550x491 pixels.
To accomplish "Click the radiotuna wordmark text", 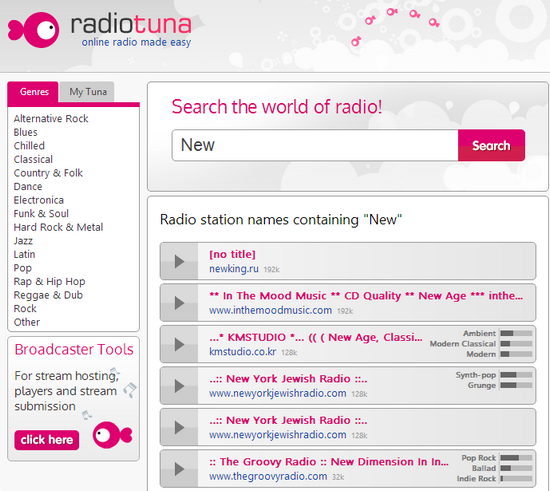I will 131,24.
